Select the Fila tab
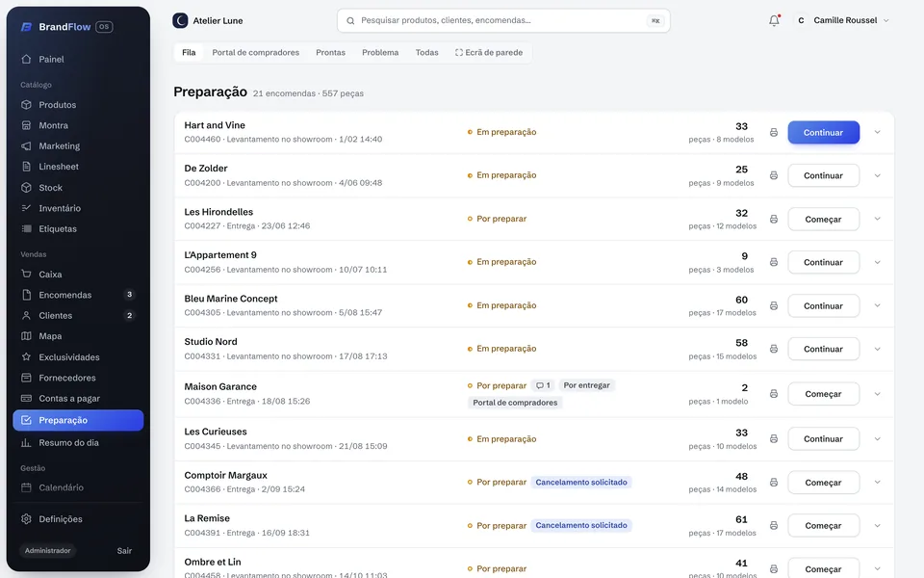 [189, 52]
